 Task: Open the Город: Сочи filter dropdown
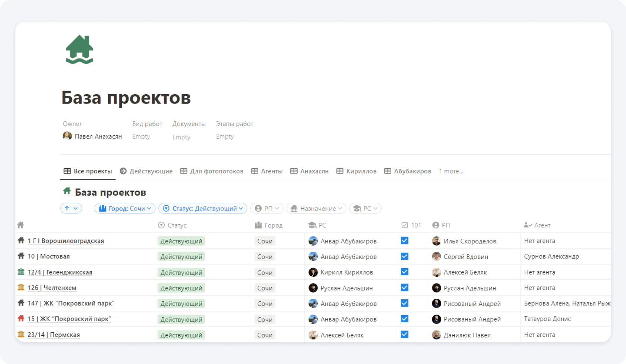(x=125, y=208)
